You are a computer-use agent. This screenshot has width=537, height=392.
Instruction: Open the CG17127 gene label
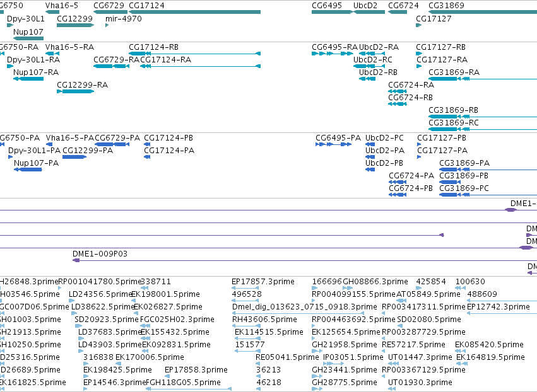(434, 18)
